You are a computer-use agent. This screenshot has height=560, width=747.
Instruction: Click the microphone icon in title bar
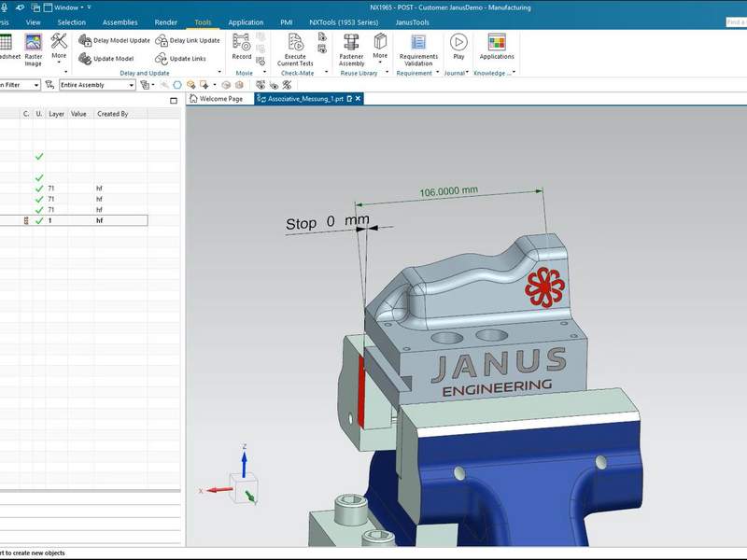tap(4, 7)
